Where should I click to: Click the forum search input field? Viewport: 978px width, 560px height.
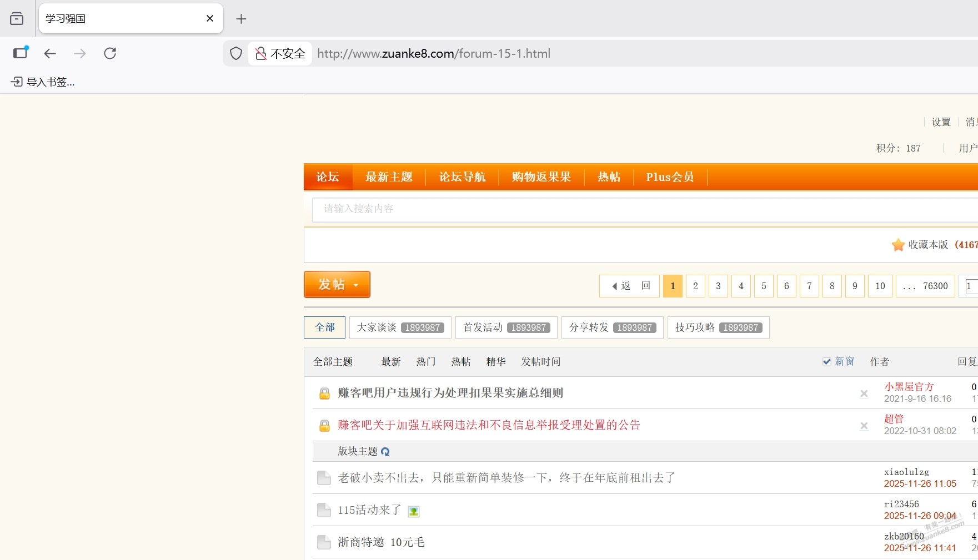pyautogui.click(x=611, y=209)
